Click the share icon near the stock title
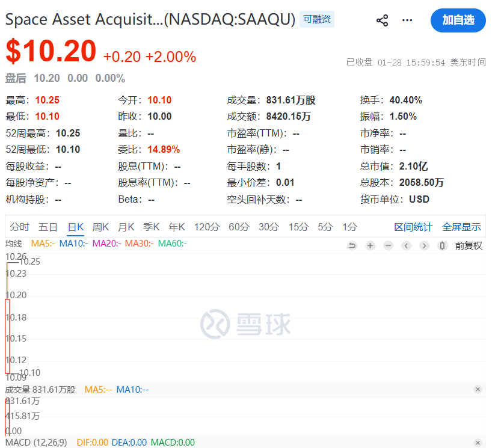This screenshot has height=448, width=501. 382,20
